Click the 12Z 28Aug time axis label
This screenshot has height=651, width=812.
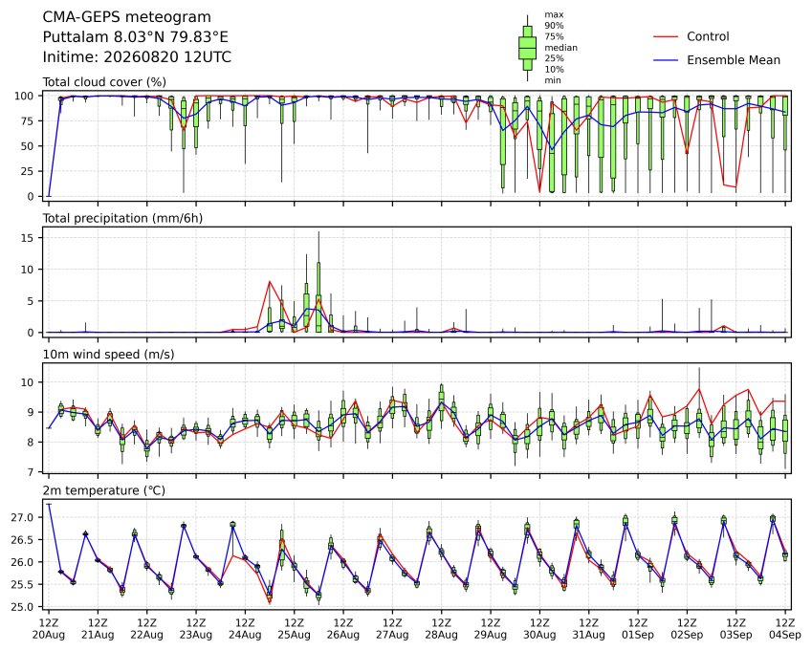click(x=441, y=629)
